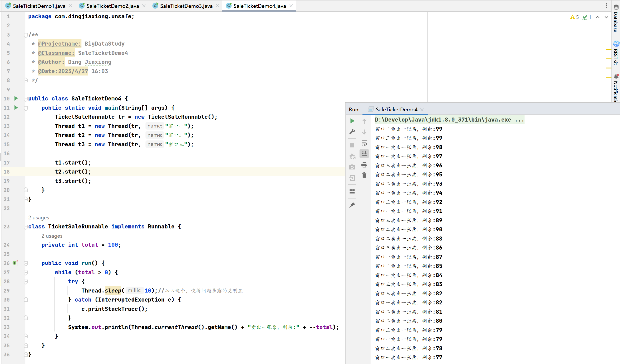The image size is (620, 364).
Task: Open the warnings indicator showing 5
Action: (574, 17)
